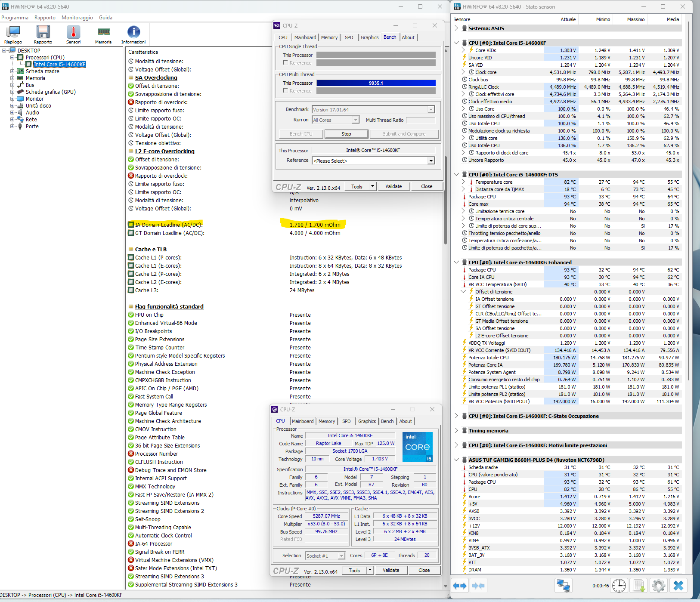Expand the Sistema: ASUS sensor group
The height and width of the screenshot is (602, 700).
point(456,28)
